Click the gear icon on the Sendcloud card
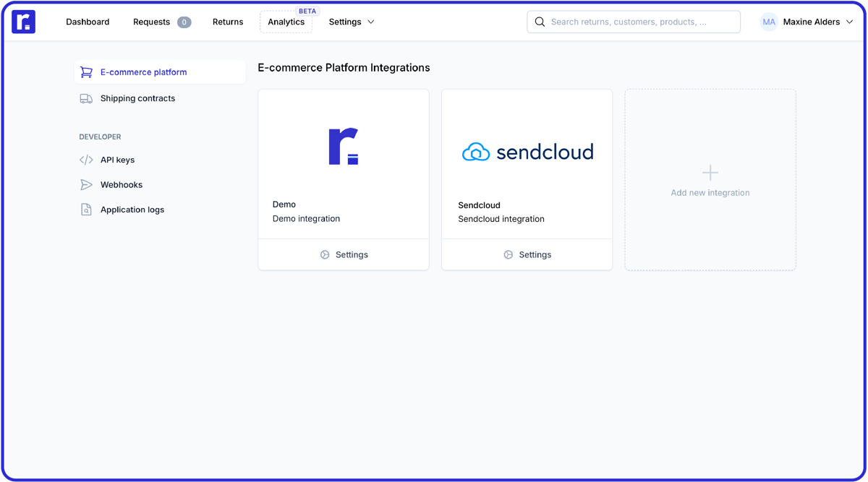 (509, 254)
